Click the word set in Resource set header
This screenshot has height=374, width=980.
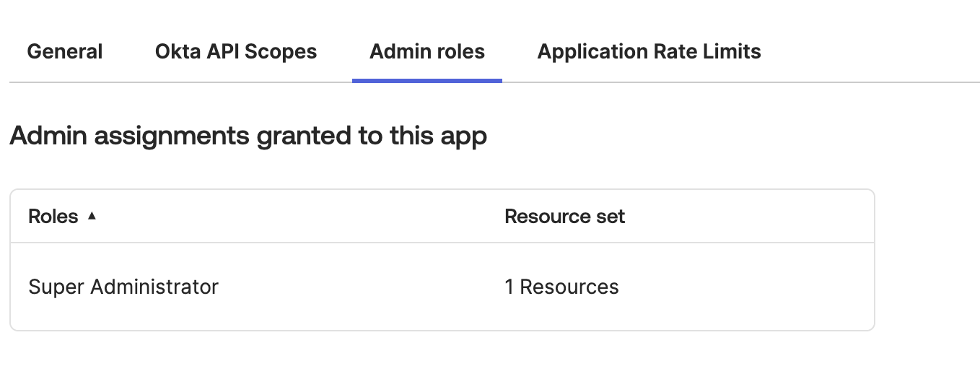click(x=611, y=216)
